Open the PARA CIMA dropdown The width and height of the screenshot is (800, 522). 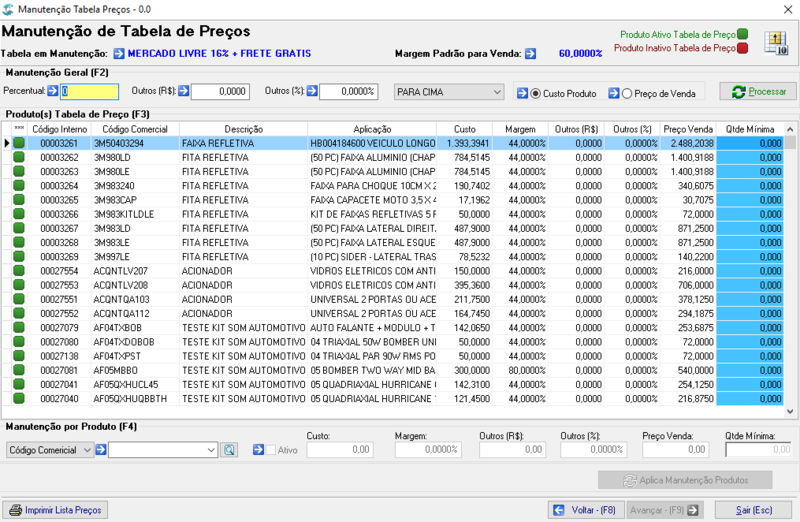pyautogui.click(x=449, y=92)
